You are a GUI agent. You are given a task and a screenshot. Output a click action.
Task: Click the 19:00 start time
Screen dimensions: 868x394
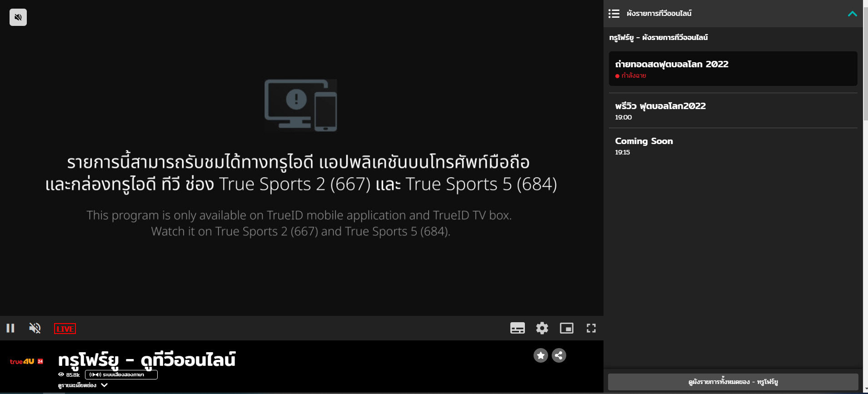624,117
